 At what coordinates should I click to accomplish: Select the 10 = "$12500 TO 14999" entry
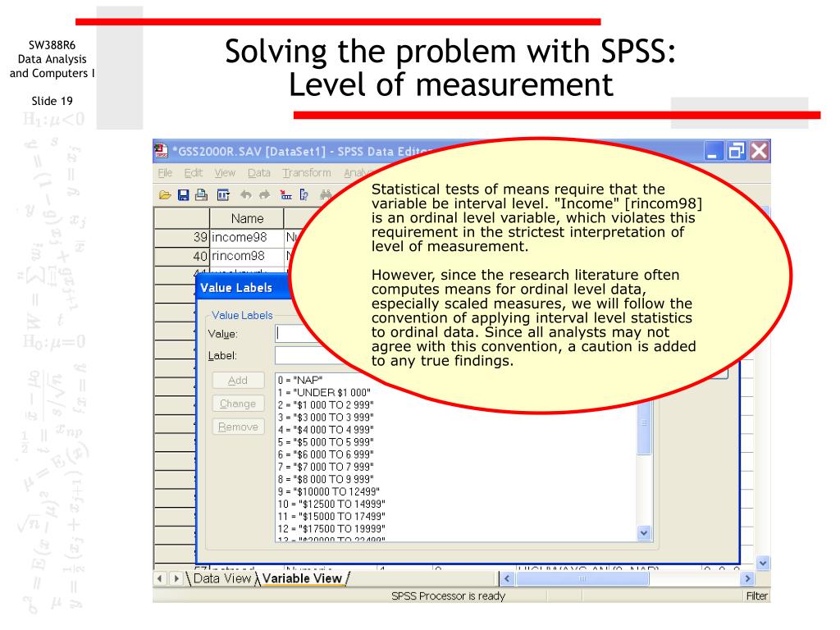pyautogui.click(x=331, y=504)
